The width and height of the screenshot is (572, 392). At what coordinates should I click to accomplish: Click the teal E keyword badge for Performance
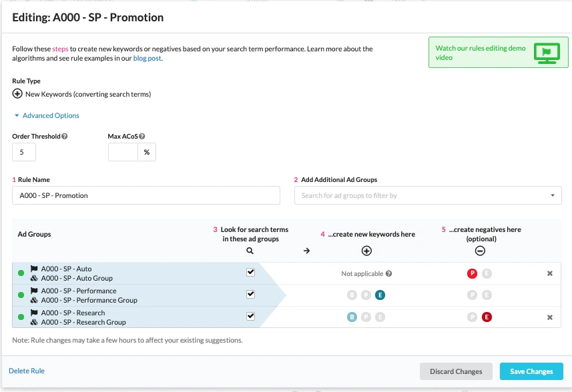[x=380, y=295]
